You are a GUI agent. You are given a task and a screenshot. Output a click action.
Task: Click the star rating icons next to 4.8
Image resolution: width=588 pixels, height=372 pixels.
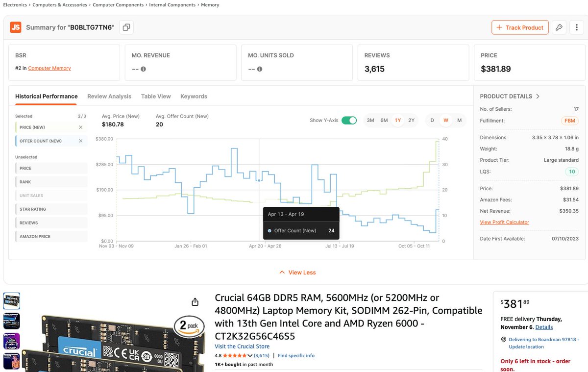click(x=235, y=356)
